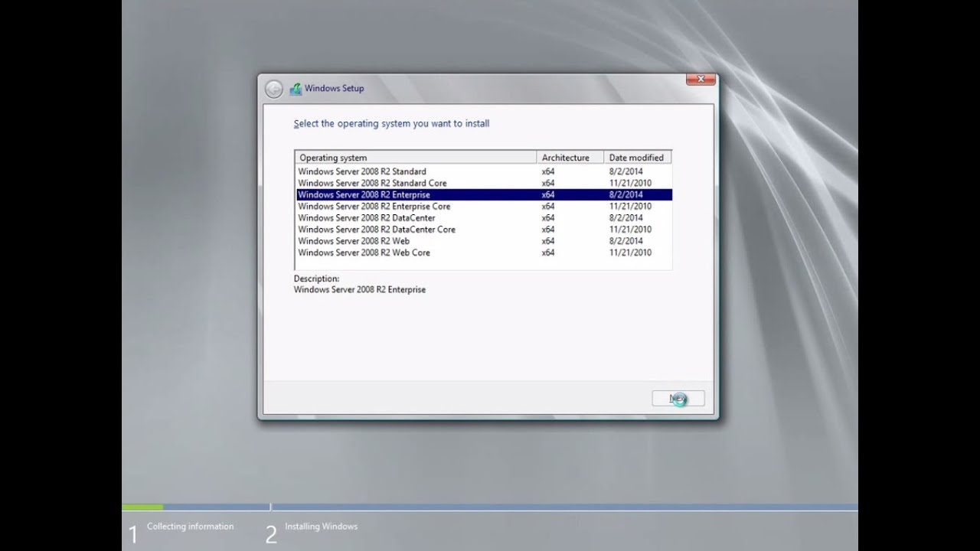Select Windows Server 2008 R2 Standard Core
980x551 pixels.
[x=484, y=183]
